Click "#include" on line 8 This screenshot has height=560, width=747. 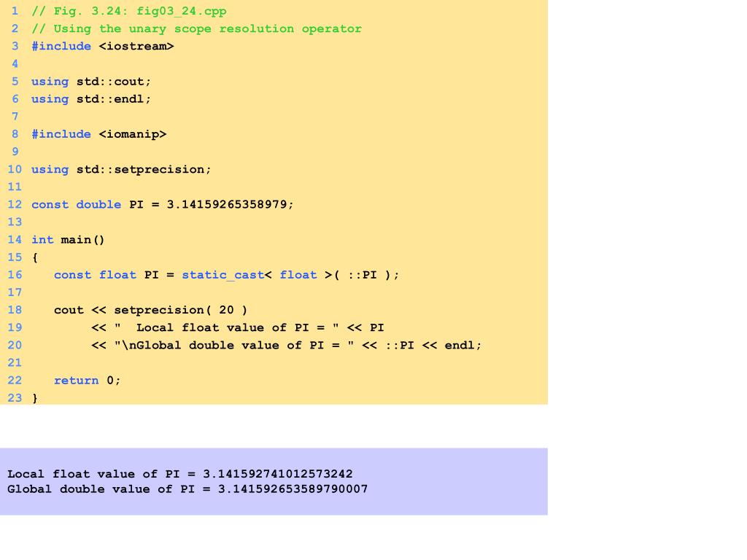tap(61, 134)
